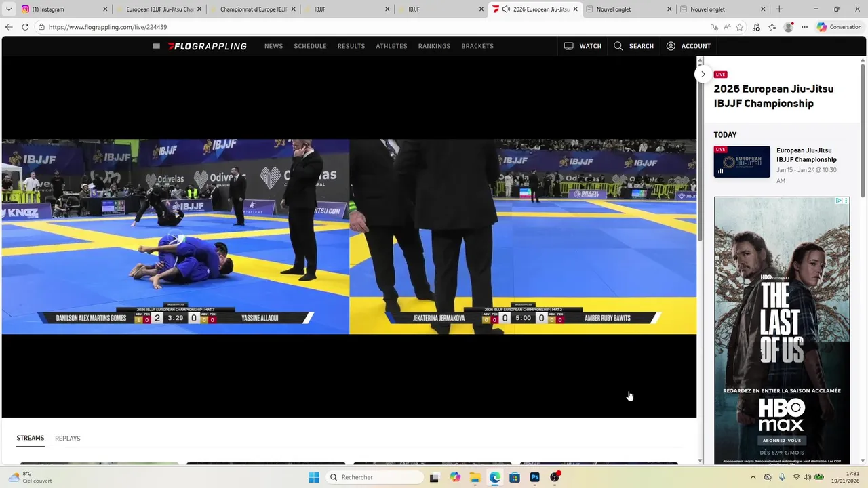
Task: Open Microsoft Store on taskbar
Action: pyautogui.click(x=515, y=477)
